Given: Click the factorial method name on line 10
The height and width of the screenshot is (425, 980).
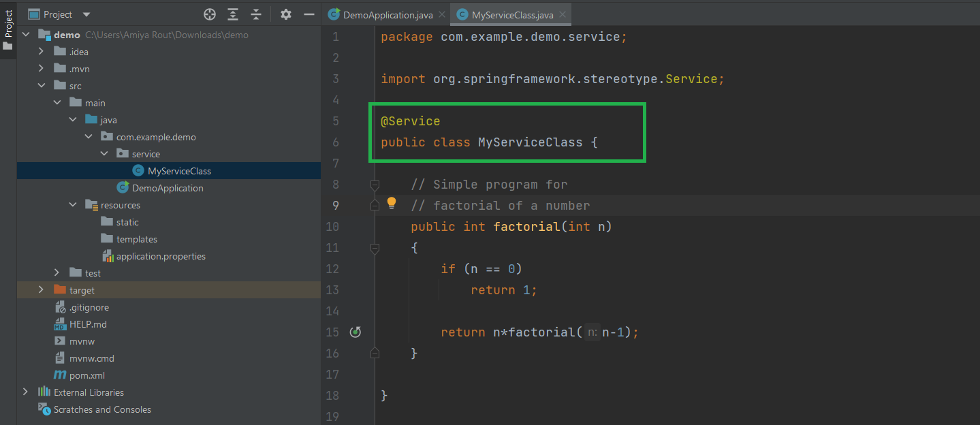Looking at the screenshot, I should (x=527, y=227).
